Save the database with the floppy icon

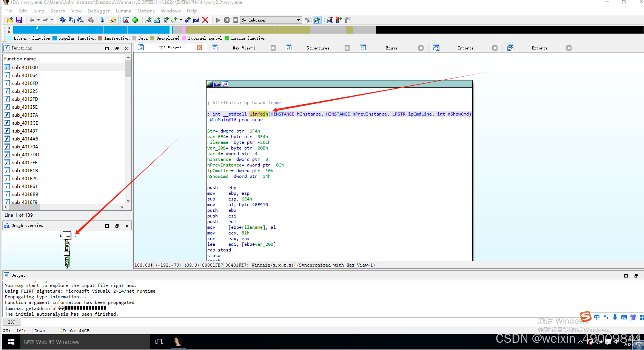pyautogui.click(x=19, y=20)
